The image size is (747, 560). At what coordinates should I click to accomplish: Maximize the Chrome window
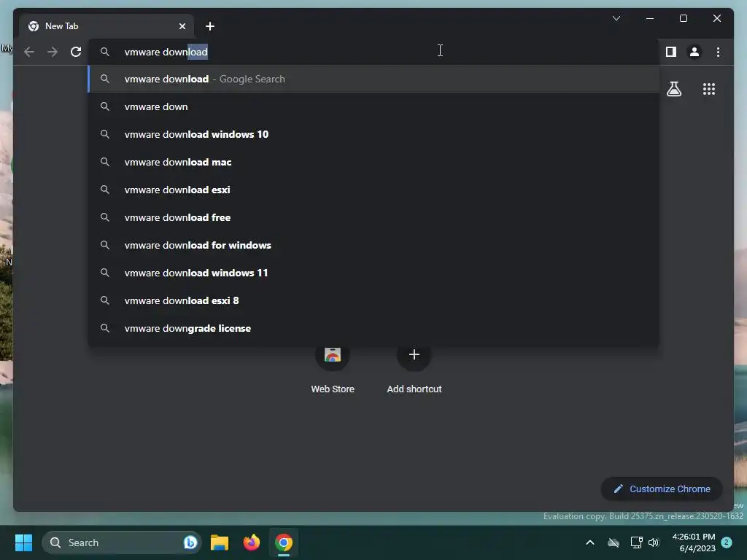click(683, 18)
